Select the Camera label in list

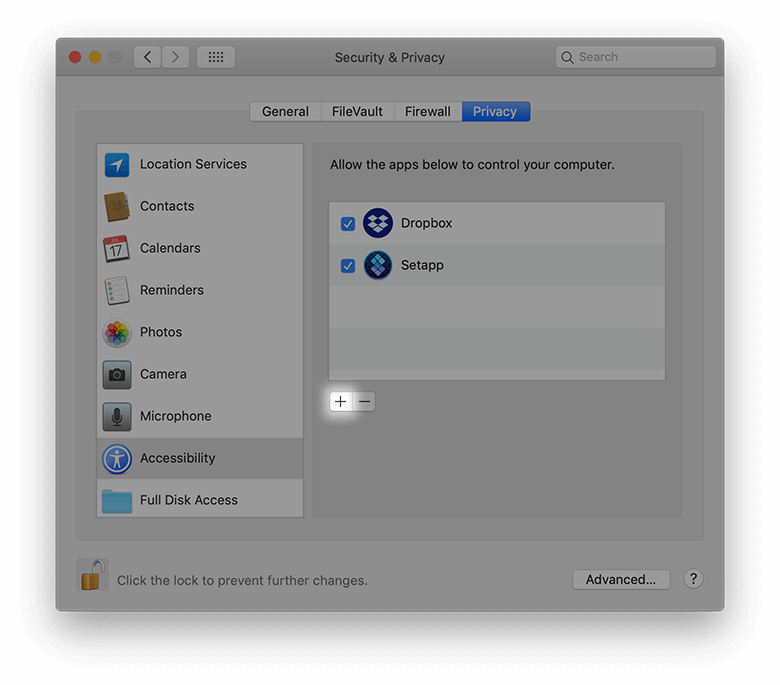click(163, 374)
